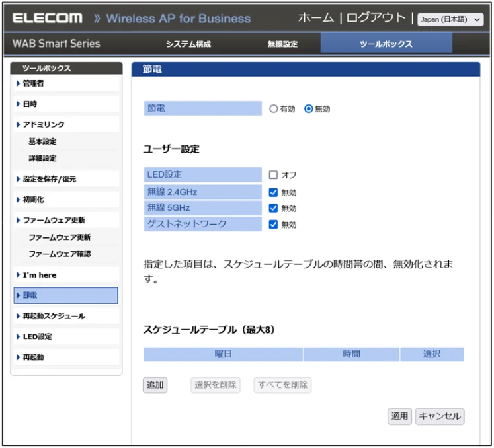This screenshot has height=448, width=494.
Task: Open 日時 in the sidebar
Action: (66, 104)
